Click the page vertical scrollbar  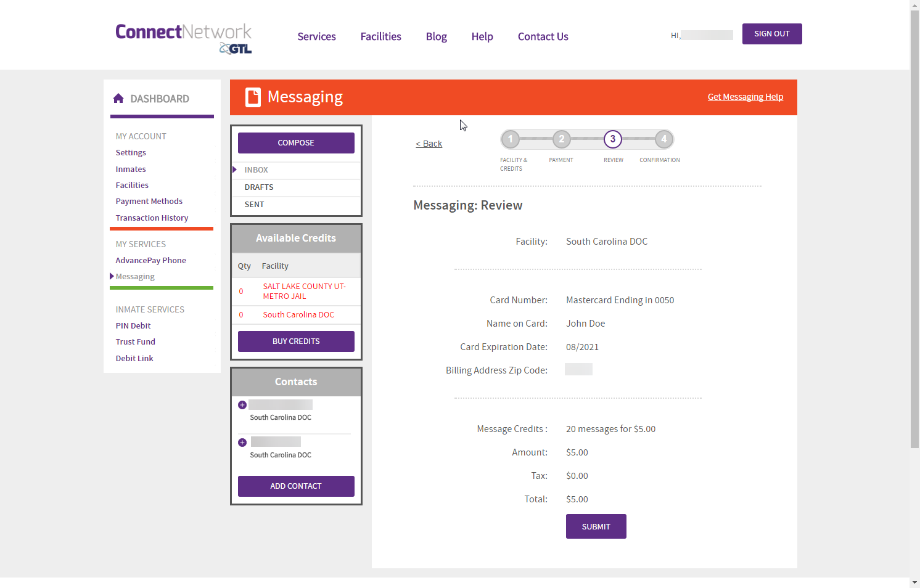coord(914,228)
